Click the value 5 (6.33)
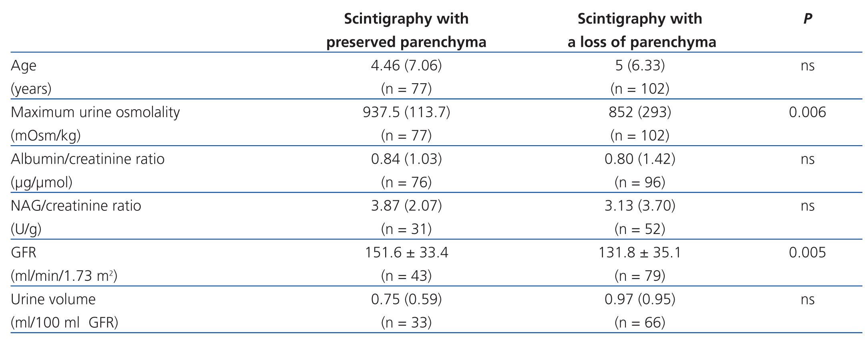 (640, 66)
